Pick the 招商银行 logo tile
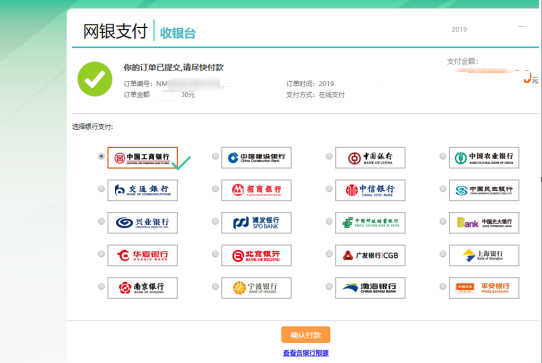The height and width of the screenshot is (363, 542). tap(256, 190)
